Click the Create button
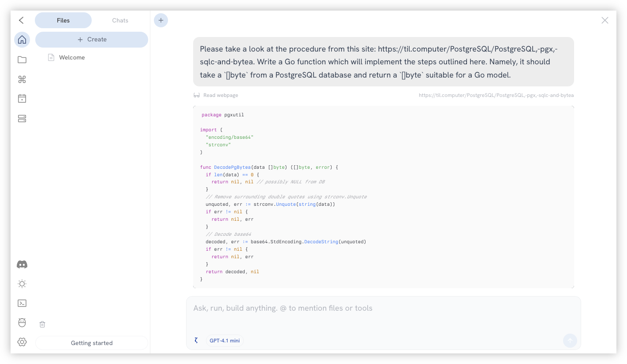The width and height of the screenshot is (627, 364). [x=92, y=39]
